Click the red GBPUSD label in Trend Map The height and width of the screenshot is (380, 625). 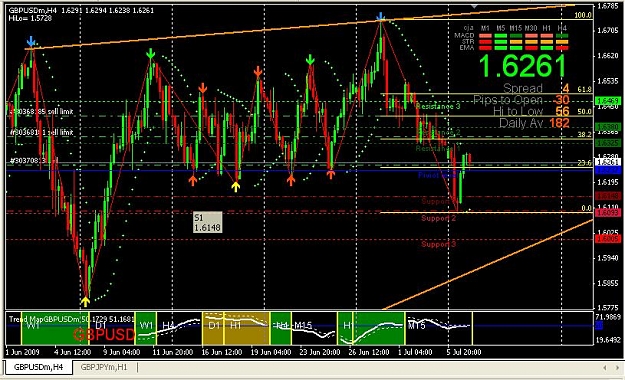click(104, 335)
